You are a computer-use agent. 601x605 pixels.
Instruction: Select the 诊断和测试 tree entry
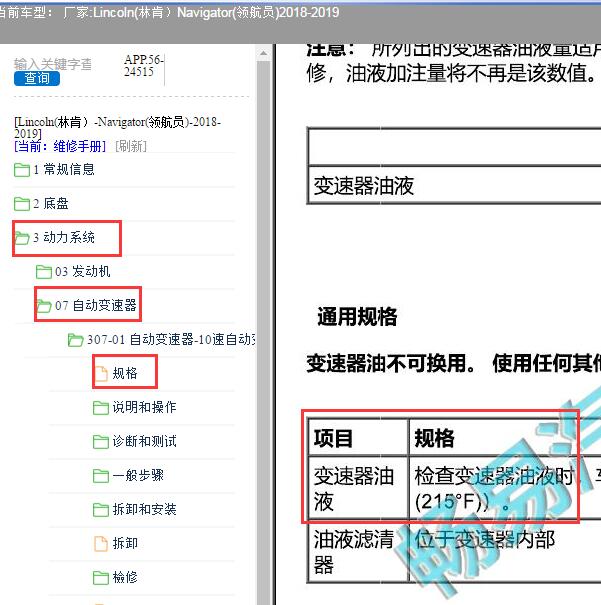(x=144, y=441)
